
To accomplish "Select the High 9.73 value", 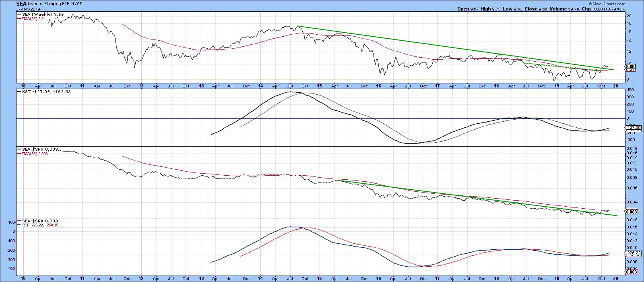I will tap(491, 9).
